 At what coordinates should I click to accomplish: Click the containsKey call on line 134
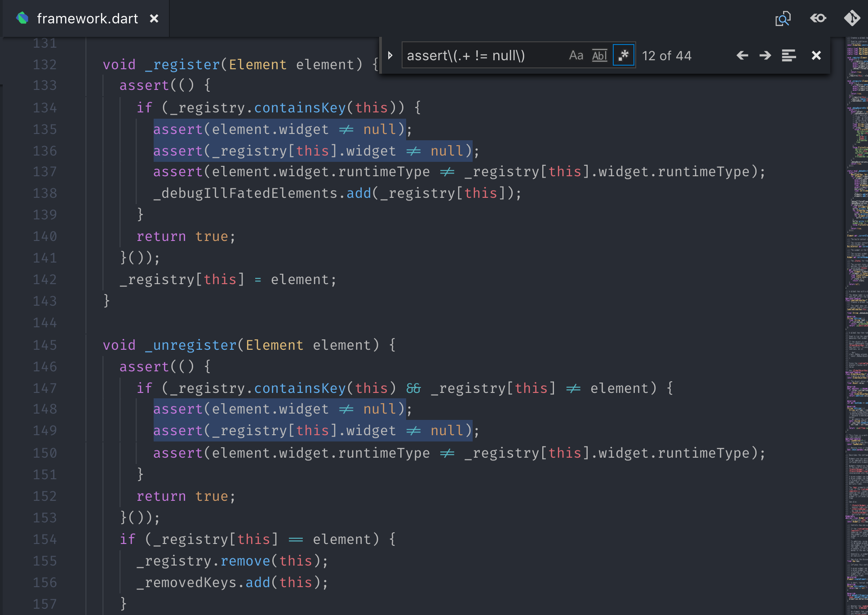(300, 108)
